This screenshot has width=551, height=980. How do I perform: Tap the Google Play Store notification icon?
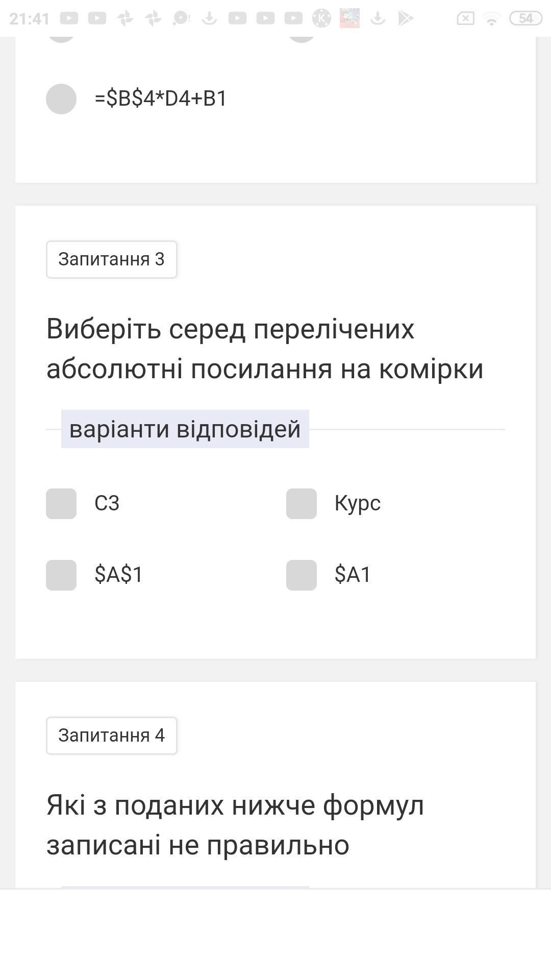[406, 18]
